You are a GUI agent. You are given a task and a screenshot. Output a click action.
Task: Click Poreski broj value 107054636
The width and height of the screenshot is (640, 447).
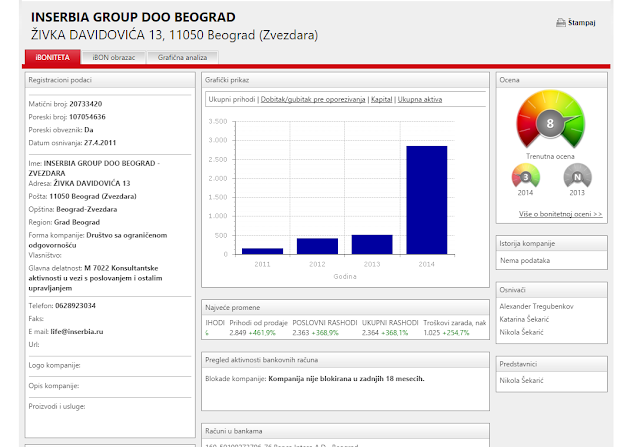(87, 117)
